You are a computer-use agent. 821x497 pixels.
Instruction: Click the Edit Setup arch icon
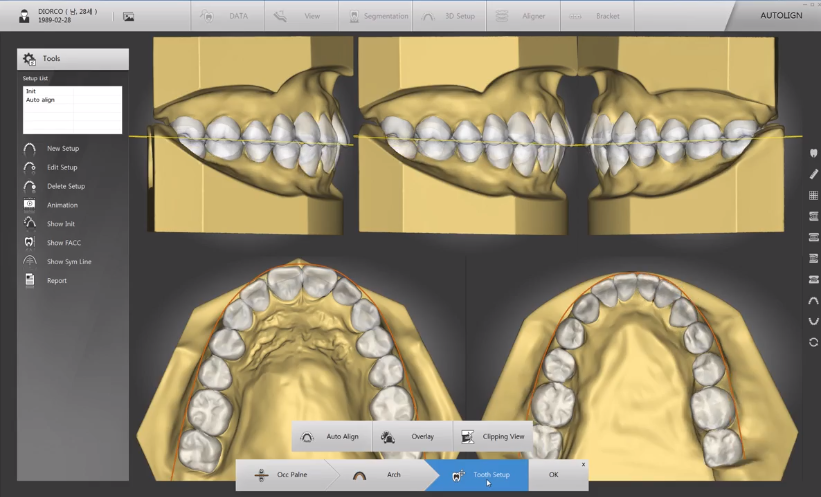click(x=30, y=168)
